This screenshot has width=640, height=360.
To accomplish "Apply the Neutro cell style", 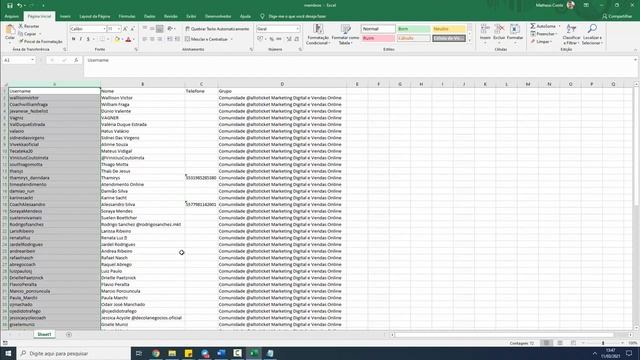I will [x=449, y=29].
